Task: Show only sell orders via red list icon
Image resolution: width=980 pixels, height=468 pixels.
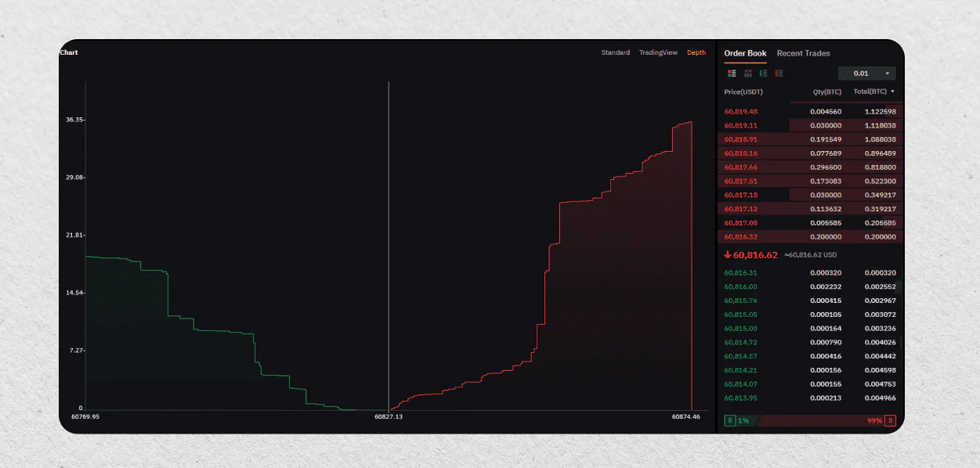Action: point(779,74)
